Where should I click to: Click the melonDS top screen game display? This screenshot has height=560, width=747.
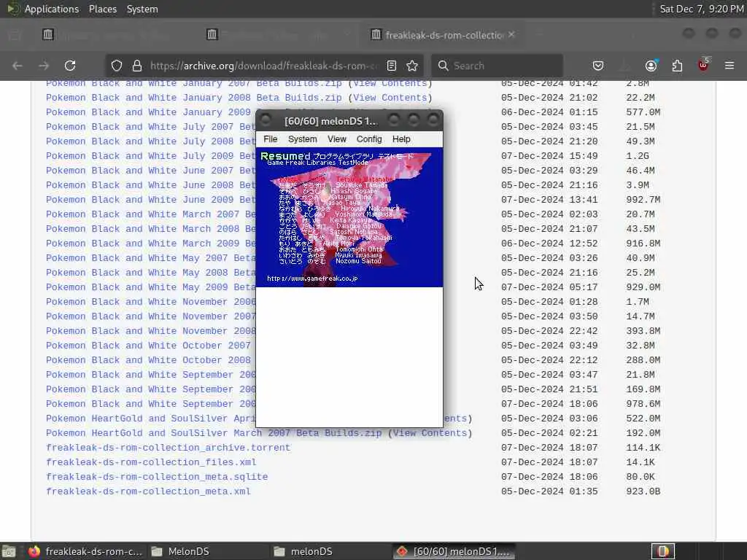coord(349,217)
